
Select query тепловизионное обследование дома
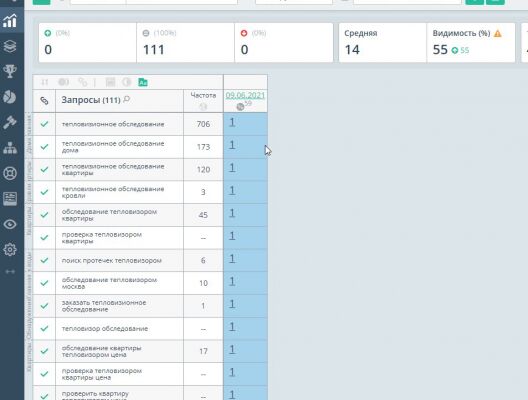pos(113,147)
